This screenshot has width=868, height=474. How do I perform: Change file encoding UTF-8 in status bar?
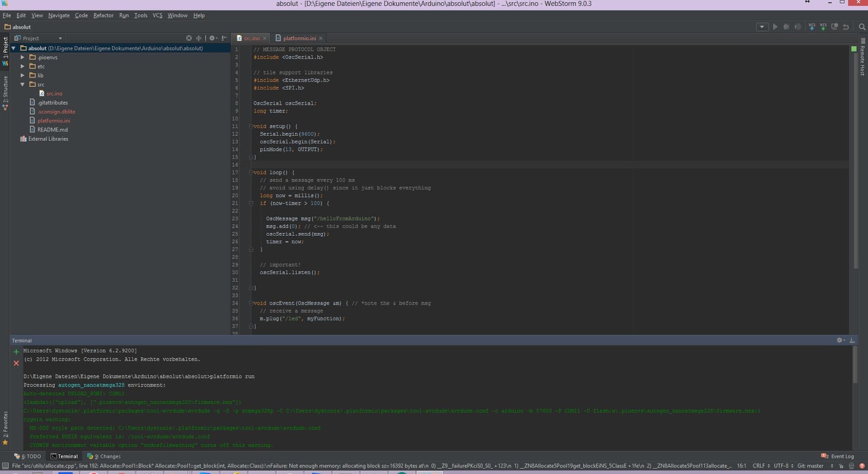(x=783, y=466)
